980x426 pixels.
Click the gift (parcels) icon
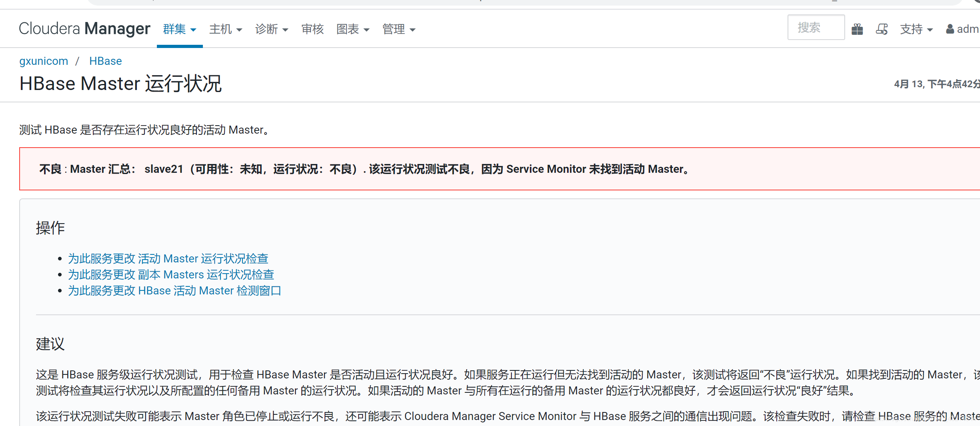(x=857, y=28)
